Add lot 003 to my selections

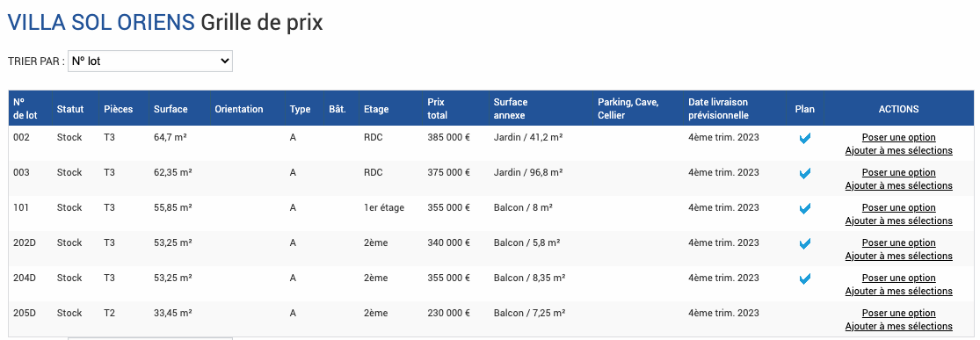[899, 185]
